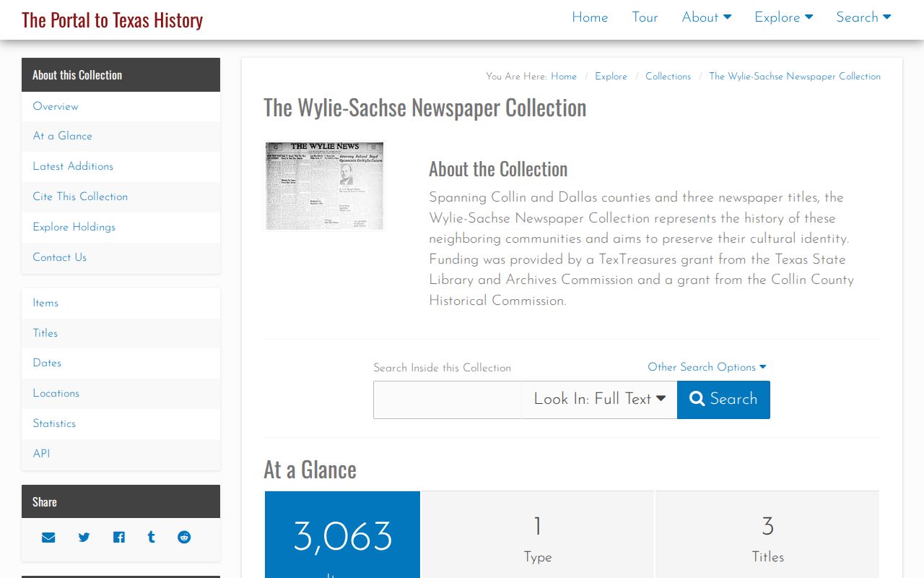
Task: Share on Facebook icon
Action: click(119, 538)
